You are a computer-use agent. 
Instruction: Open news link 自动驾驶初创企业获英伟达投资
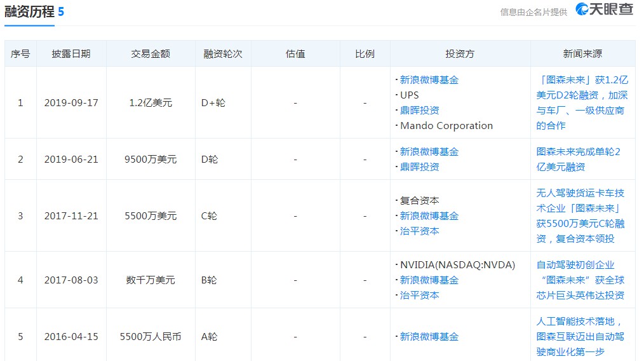[x=580, y=280]
